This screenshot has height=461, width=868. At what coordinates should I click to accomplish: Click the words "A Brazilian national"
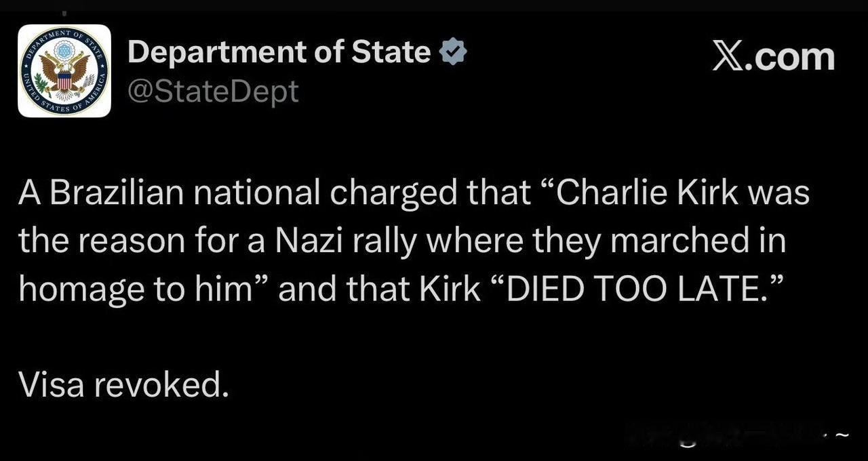pos(170,193)
